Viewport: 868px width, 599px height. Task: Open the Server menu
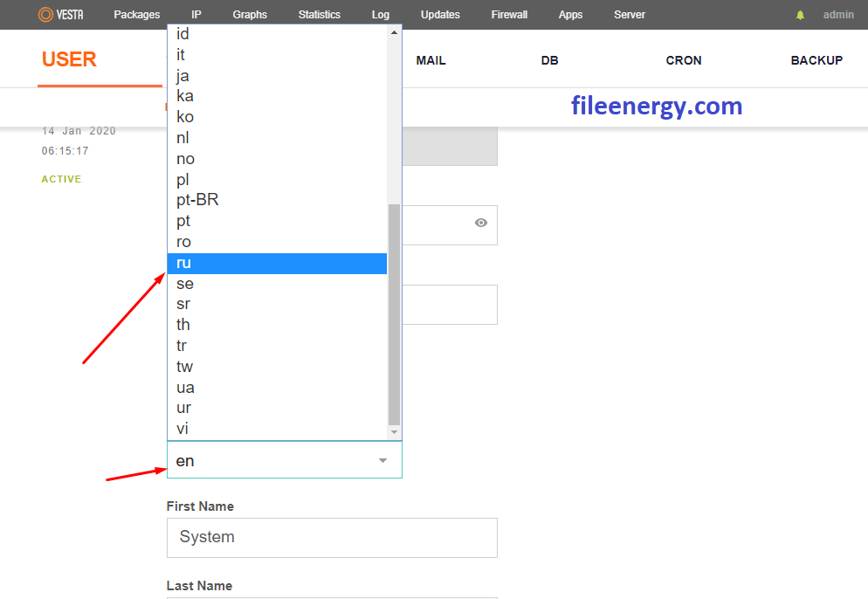(x=630, y=15)
